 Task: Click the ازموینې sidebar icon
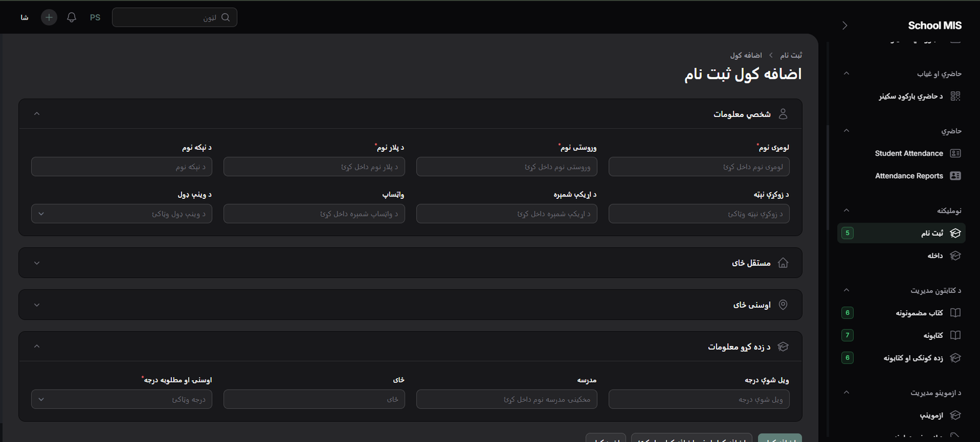pyautogui.click(x=955, y=415)
